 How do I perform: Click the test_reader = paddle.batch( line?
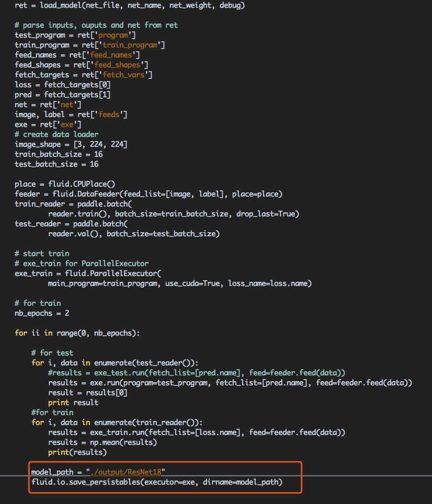pyautogui.click(x=71, y=224)
